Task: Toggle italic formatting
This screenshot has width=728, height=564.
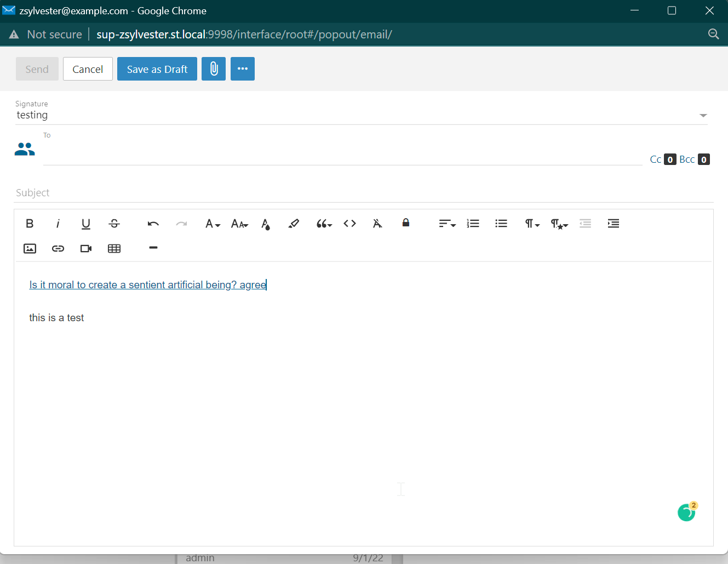Action: click(58, 224)
